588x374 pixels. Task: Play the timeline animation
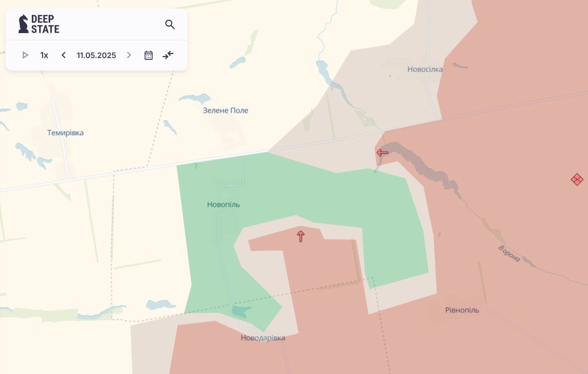click(25, 55)
